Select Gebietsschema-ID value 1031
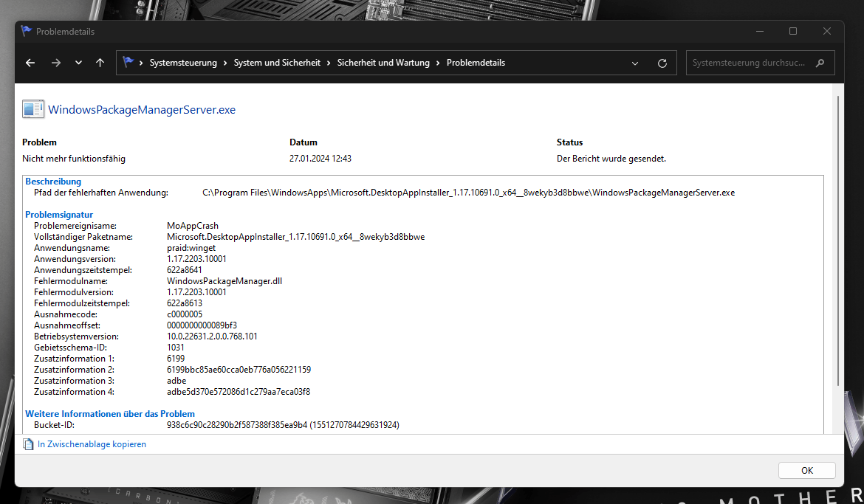 [176, 348]
